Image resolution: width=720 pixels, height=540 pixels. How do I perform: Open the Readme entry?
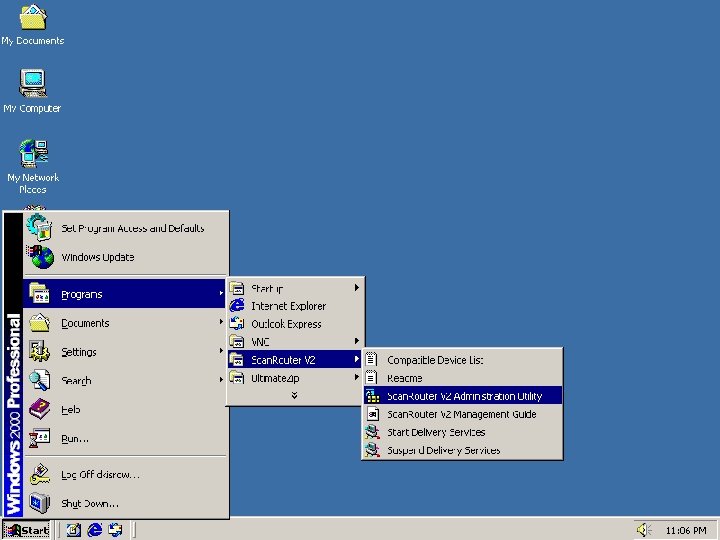(462, 378)
